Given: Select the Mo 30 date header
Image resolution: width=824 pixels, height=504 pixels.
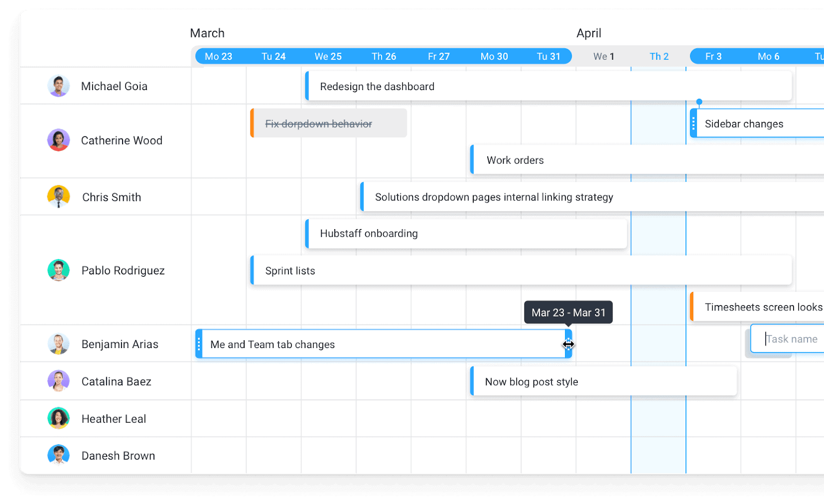Looking at the screenshot, I should pyautogui.click(x=494, y=56).
